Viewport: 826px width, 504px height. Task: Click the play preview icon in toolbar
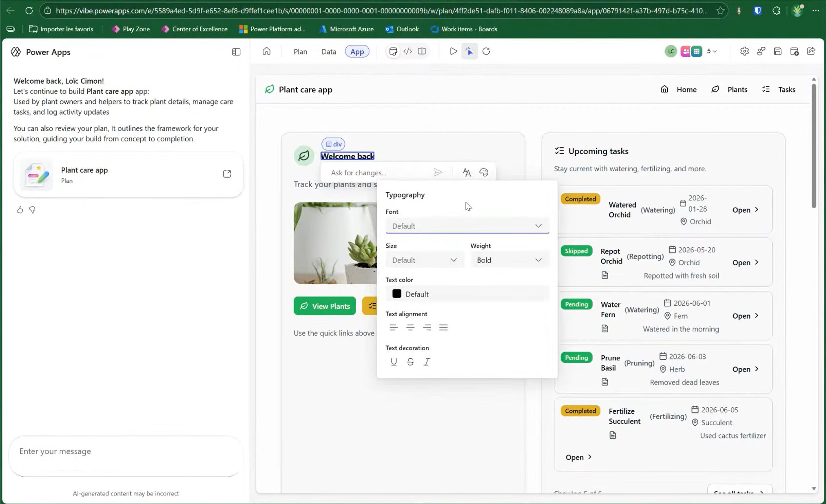tap(453, 51)
